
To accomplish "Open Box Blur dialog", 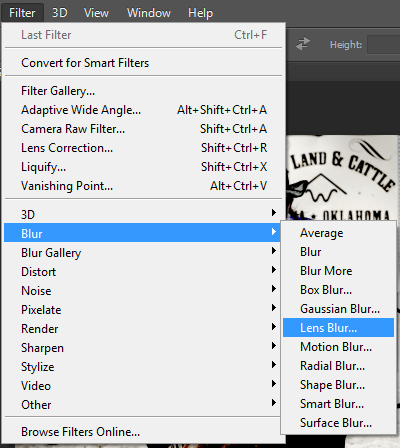I will (338, 290).
